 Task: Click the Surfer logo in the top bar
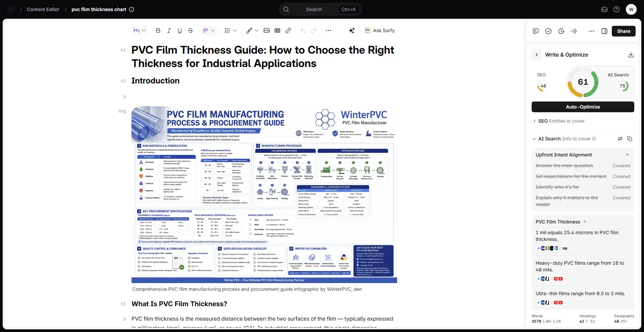tap(11, 9)
